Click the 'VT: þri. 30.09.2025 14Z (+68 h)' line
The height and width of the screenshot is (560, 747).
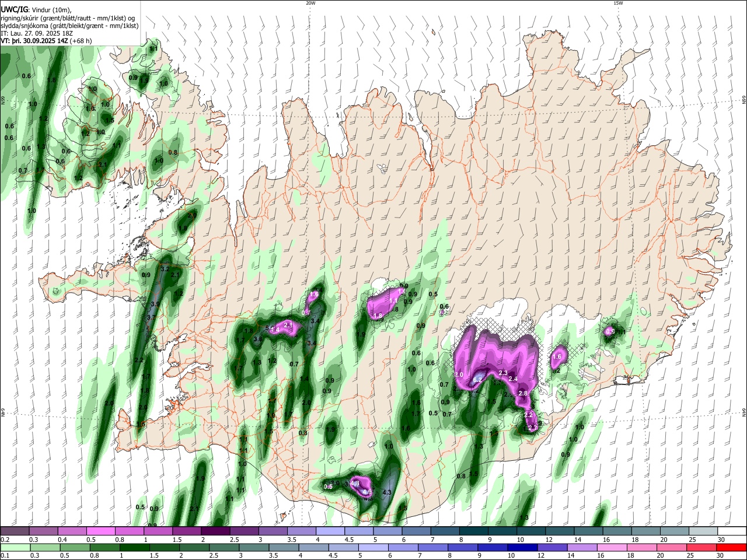pyautogui.click(x=47, y=41)
